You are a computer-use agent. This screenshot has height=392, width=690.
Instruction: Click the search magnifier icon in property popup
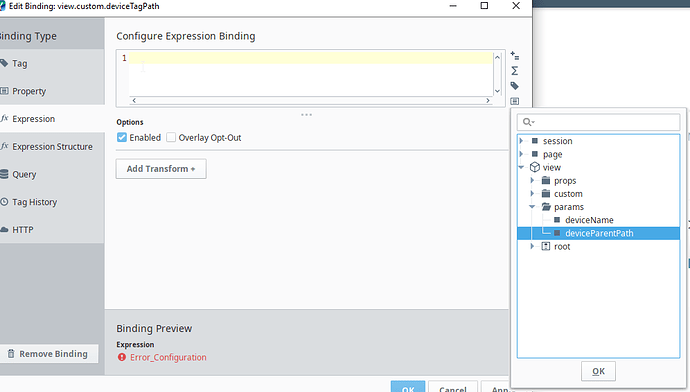pos(528,122)
